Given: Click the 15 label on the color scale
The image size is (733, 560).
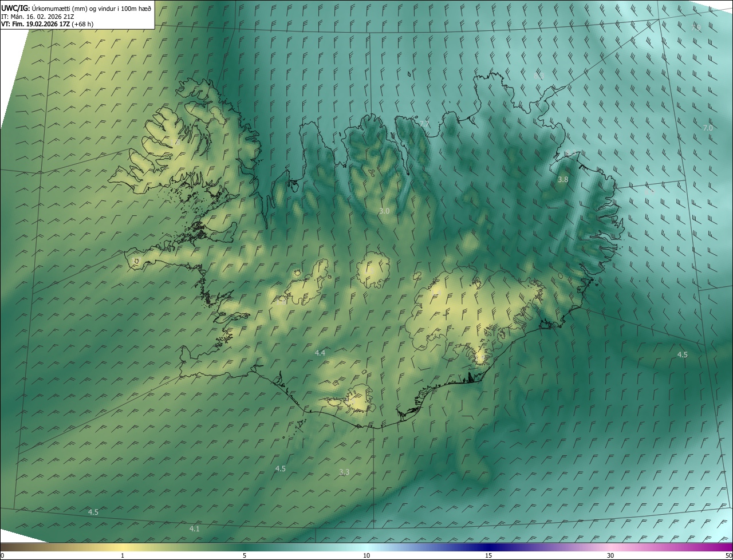Looking at the screenshot, I should click(488, 555).
